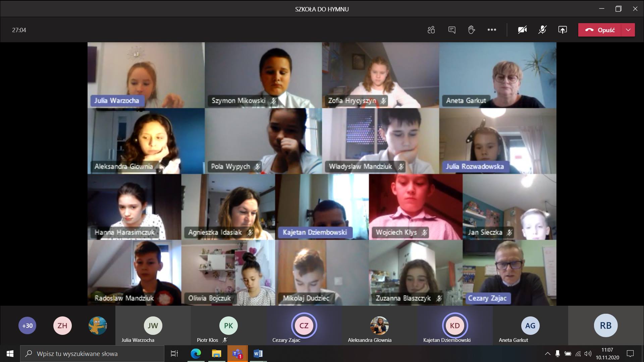Viewport: 644px width, 362px height.
Task: Click the KD avatar in participant strip
Action: coord(455,325)
